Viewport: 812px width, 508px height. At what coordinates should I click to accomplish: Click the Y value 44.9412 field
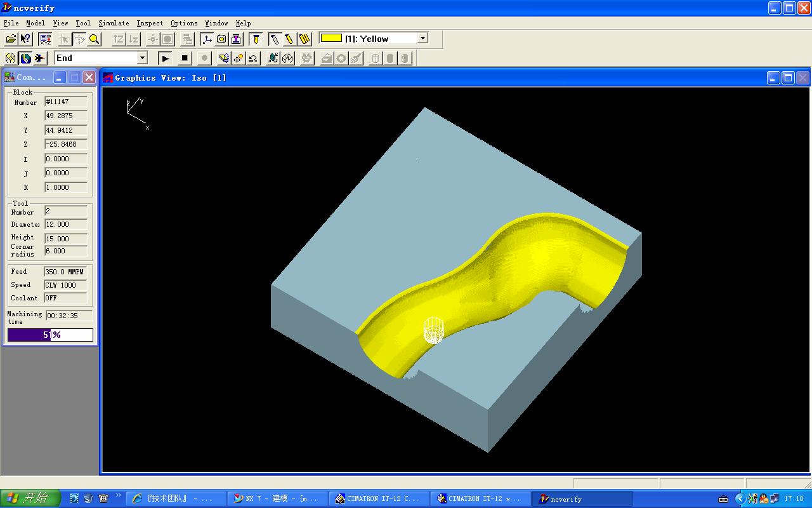click(x=66, y=130)
